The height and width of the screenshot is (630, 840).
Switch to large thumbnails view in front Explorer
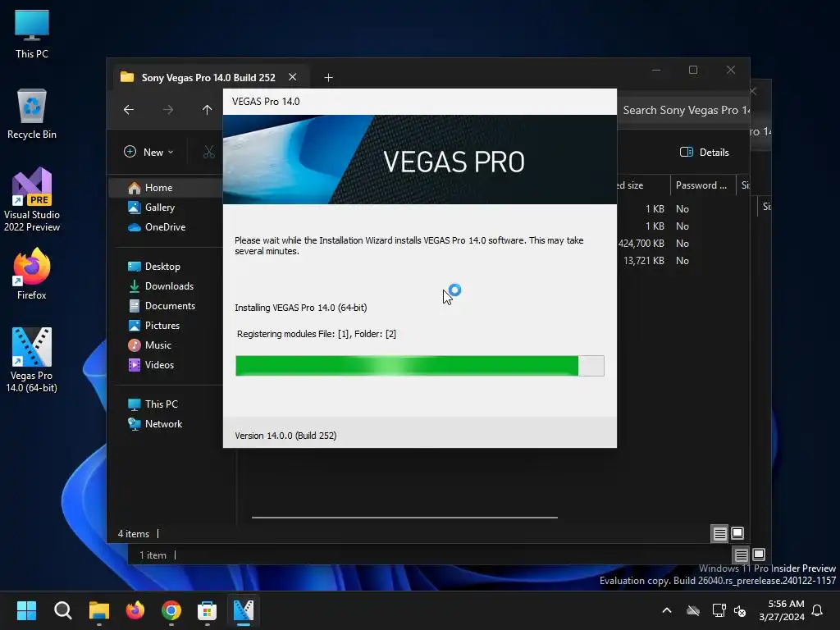737,533
